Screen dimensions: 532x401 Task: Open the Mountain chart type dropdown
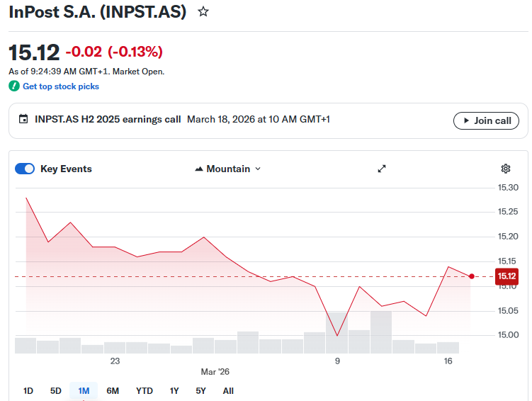[x=227, y=169]
